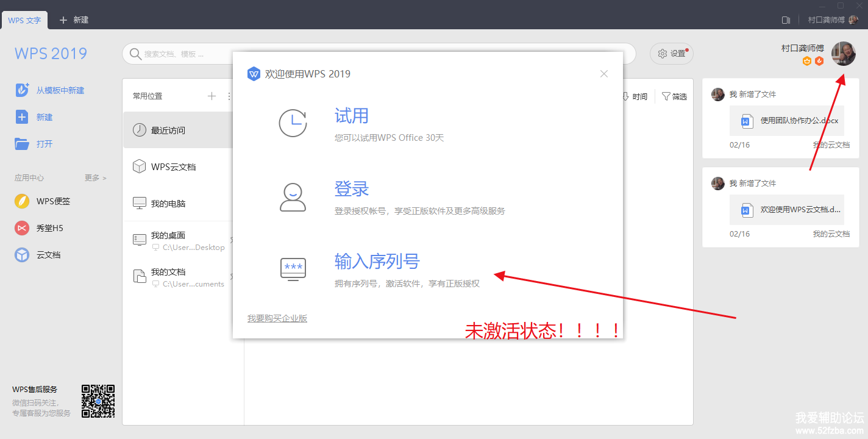This screenshot has width=868, height=439.
Task: Open 我要购买企业版 link
Action: coord(277,318)
